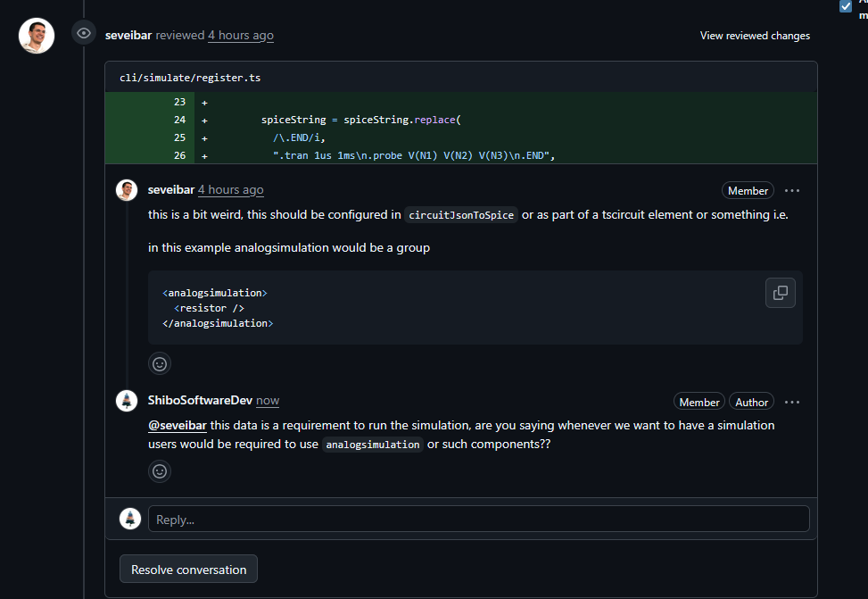Click seveibar's small avatar in comment
This screenshot has width=868, height=599.
127,190
